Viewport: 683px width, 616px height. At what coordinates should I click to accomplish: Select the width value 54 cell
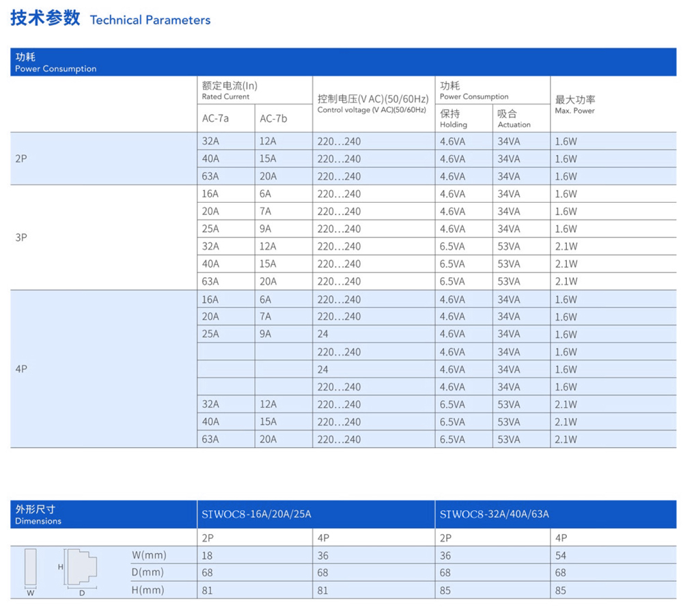click(561, 555)
